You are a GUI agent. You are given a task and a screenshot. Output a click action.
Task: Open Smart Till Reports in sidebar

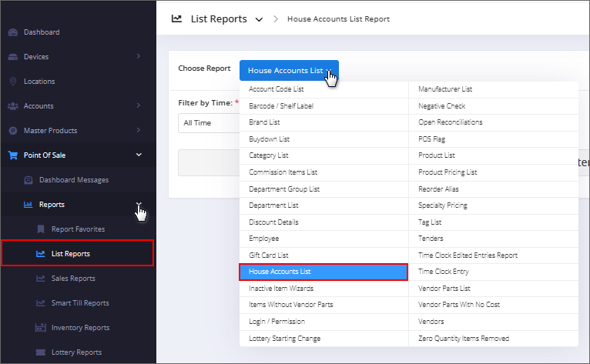coord(79,303)
